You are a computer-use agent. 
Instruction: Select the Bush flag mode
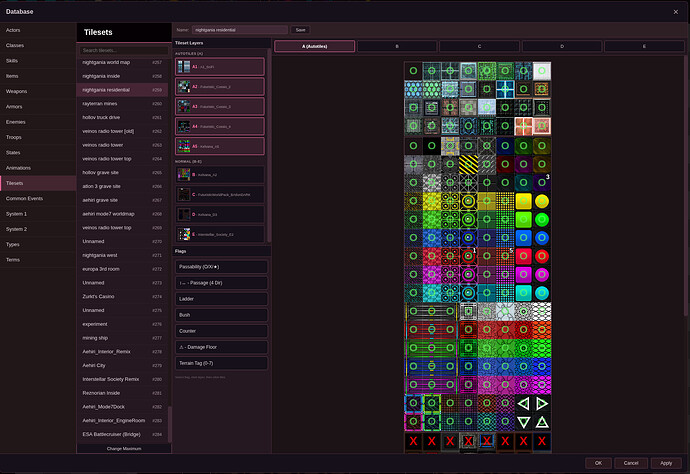click(x=221, y=315)
